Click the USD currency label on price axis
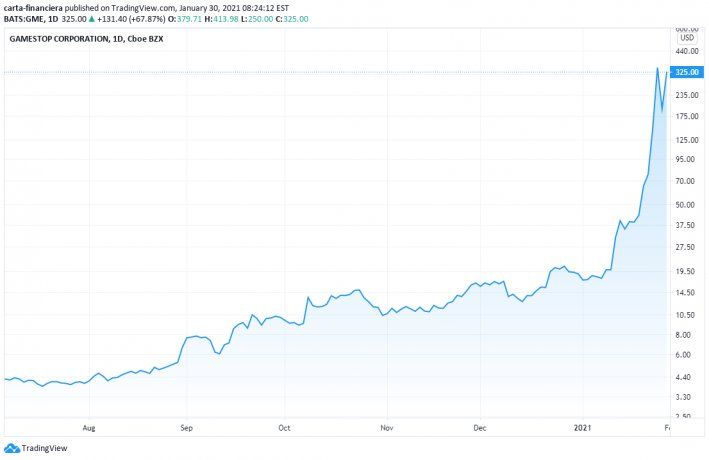This screenshot has width=709, height=460. point(686,38)
